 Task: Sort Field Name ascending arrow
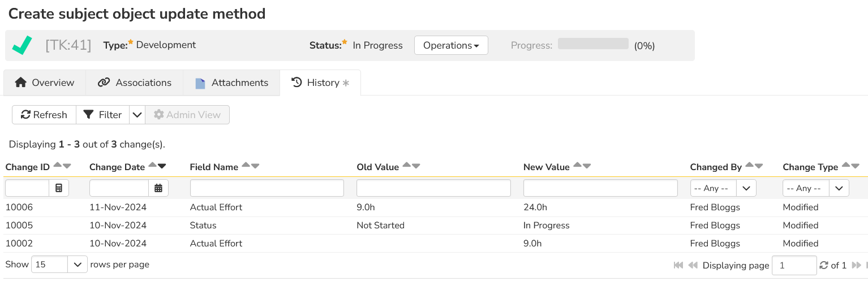246,166
